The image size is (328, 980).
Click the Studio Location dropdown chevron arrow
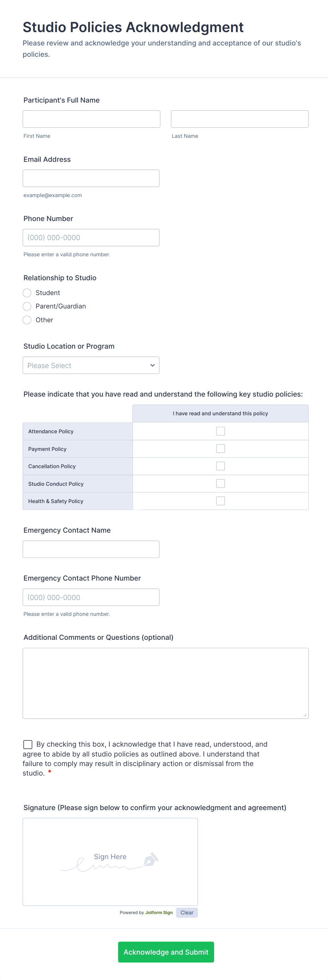[x=152, y=365]
